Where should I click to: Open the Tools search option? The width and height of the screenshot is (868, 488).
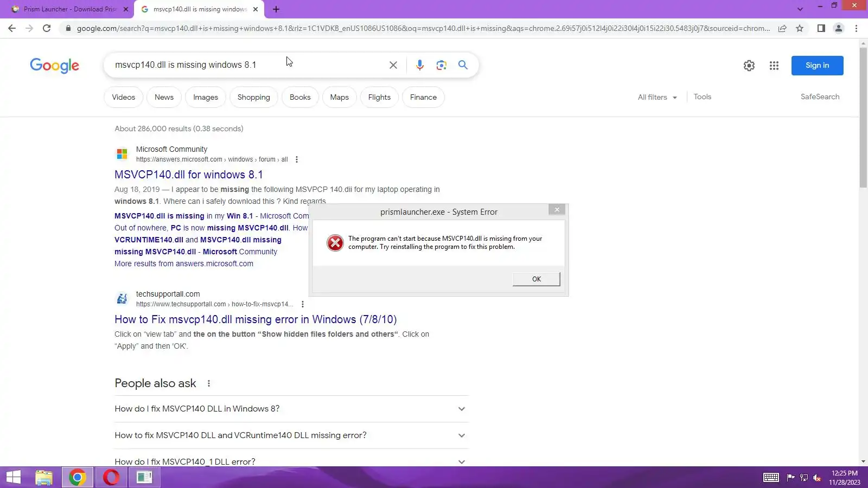pos(703,97)
